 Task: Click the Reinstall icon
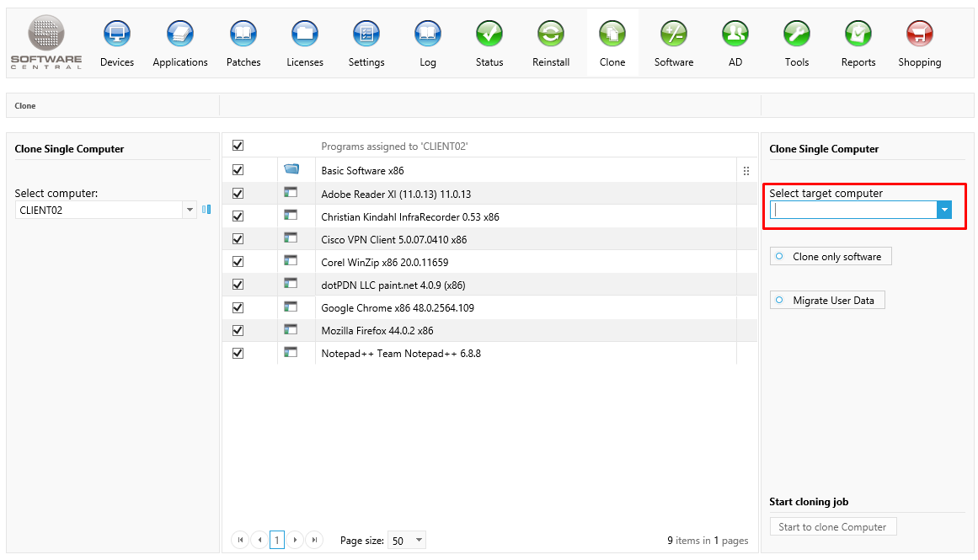pyautogui.click(x=551, y=35)
